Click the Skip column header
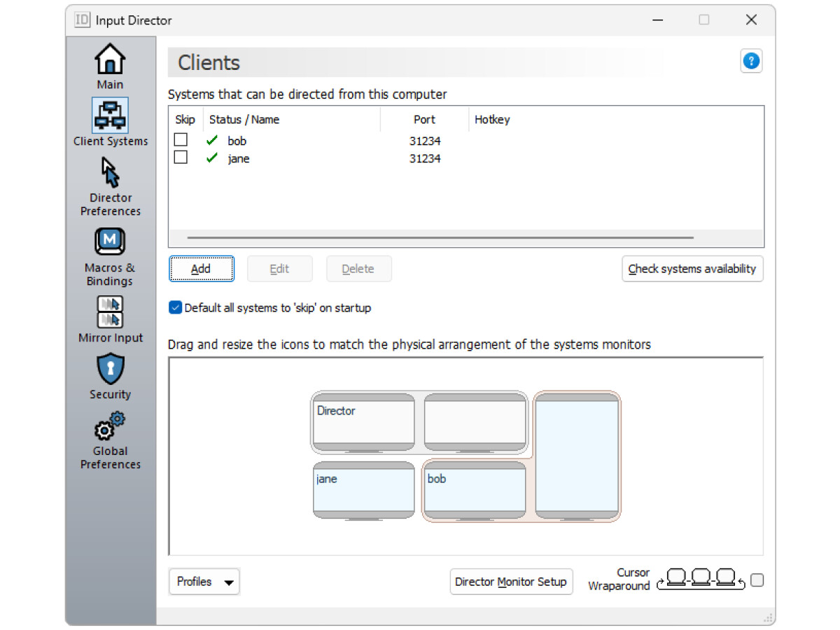840x630 pixels. click(185, 120)
